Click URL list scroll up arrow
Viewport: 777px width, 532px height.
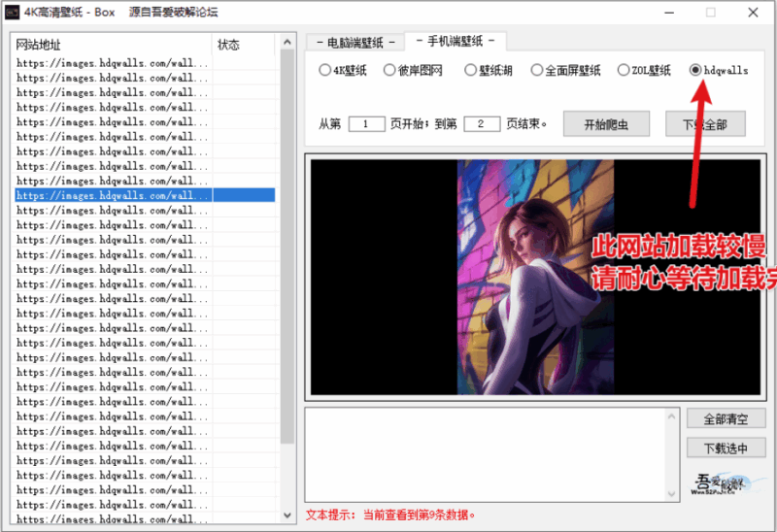287,42
